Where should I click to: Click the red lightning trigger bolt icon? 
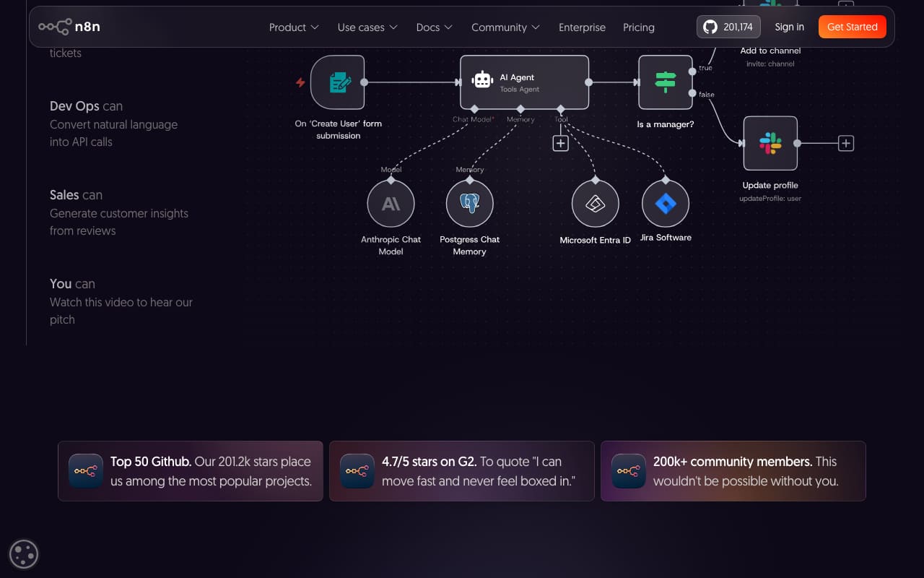point(300,82)
